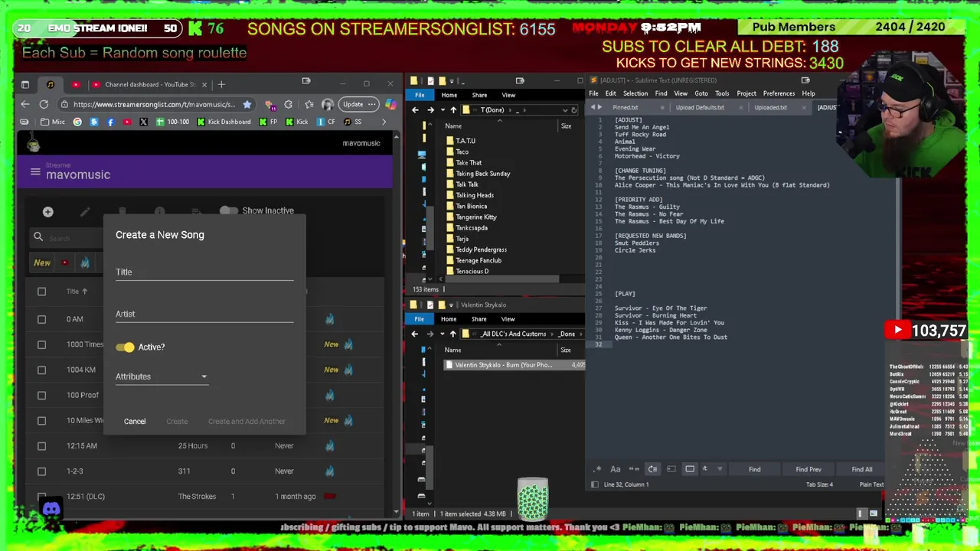The image size is (980, 551).
Task: Click the blue flame attribute filter
Action: click(85, 262)
